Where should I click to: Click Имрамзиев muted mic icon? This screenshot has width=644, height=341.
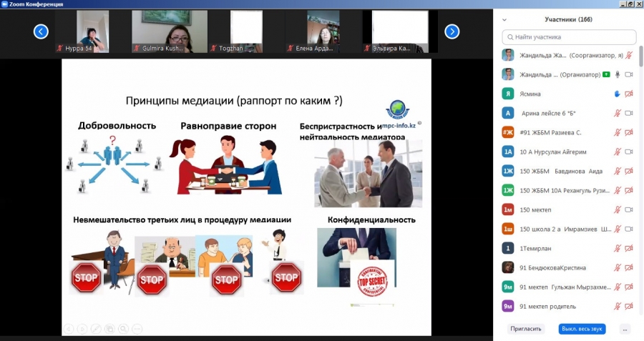pyautogui.click(x=618, y=229)
